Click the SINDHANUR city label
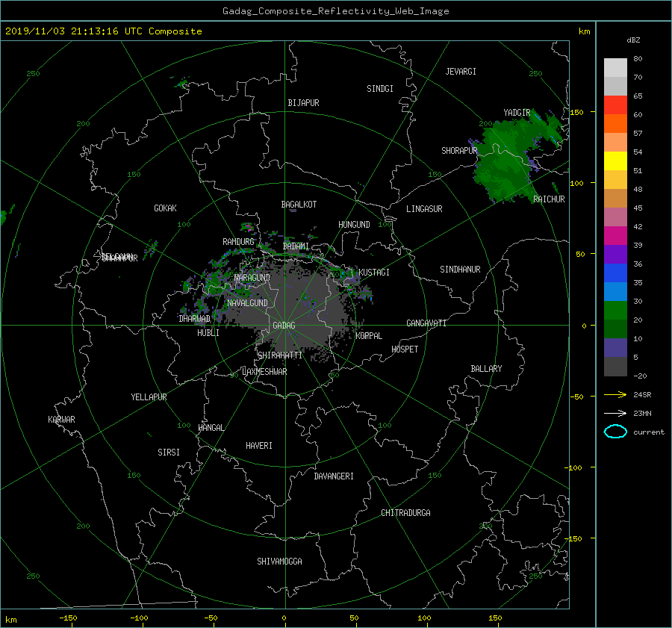 pos(460,270)
